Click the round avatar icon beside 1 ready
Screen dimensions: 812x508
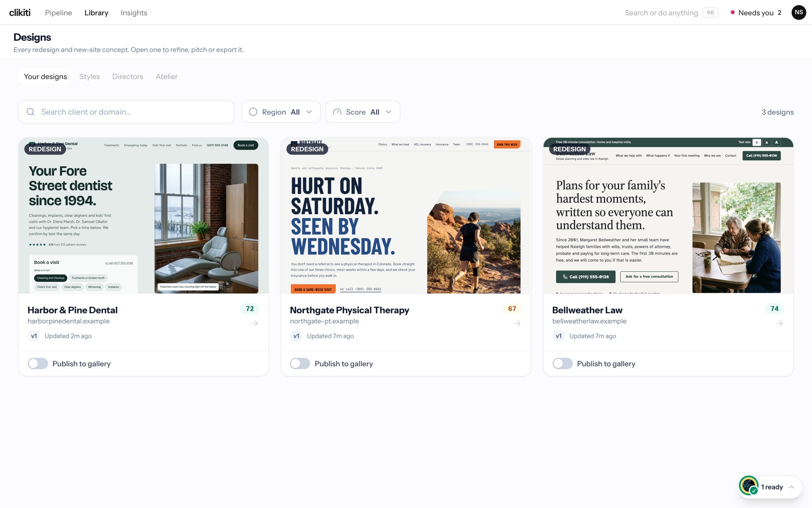point(749,486)
